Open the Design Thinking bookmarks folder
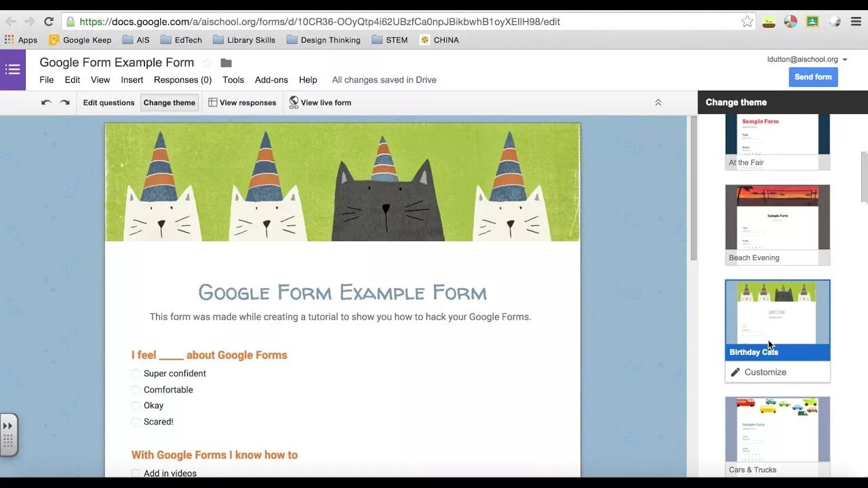Screen dimensions: 868x488 (x=323, y=40)
